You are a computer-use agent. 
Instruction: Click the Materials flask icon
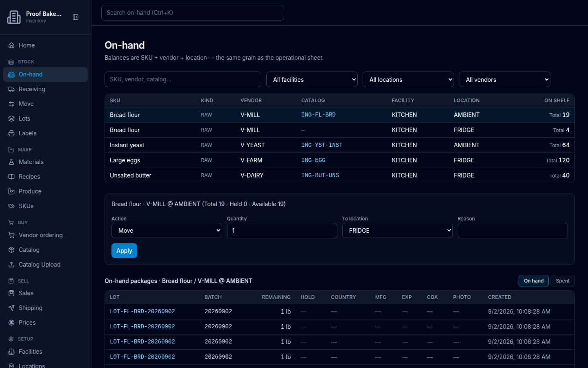[x=11, y=162]
